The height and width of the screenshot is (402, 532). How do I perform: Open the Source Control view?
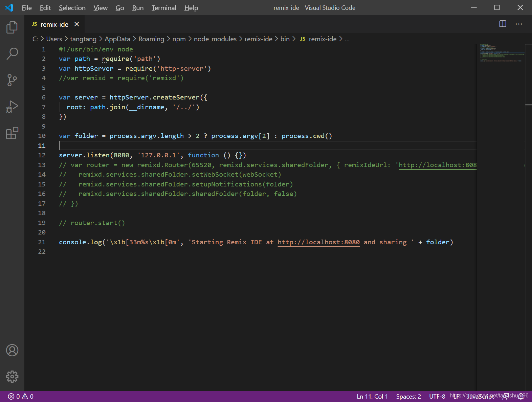12,80
